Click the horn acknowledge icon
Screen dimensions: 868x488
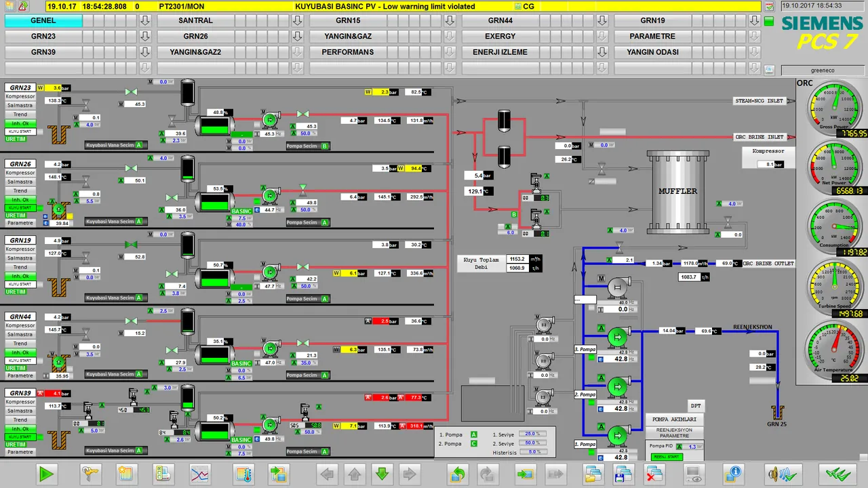pos(776,474)
